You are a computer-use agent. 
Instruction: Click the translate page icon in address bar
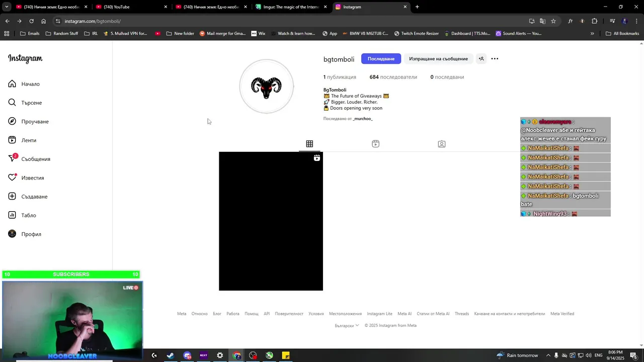click(542, 21)
